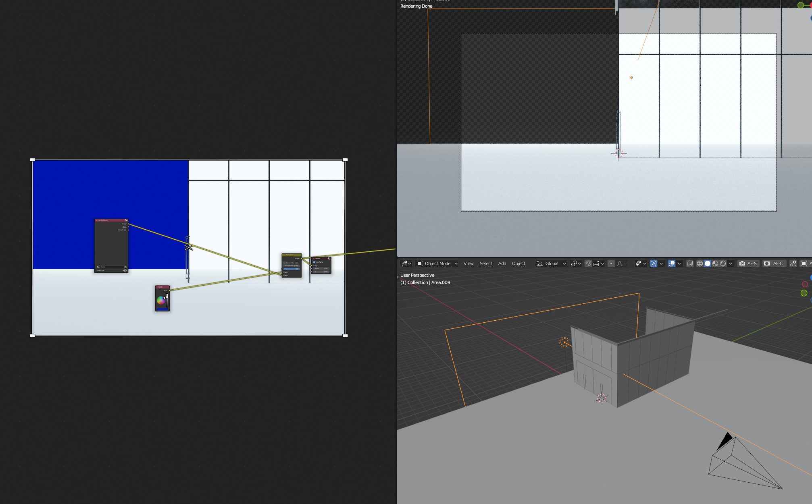Viewport: 812px width, 504px height.
Task: Toggle the show gizmo button
Action: 654,263
